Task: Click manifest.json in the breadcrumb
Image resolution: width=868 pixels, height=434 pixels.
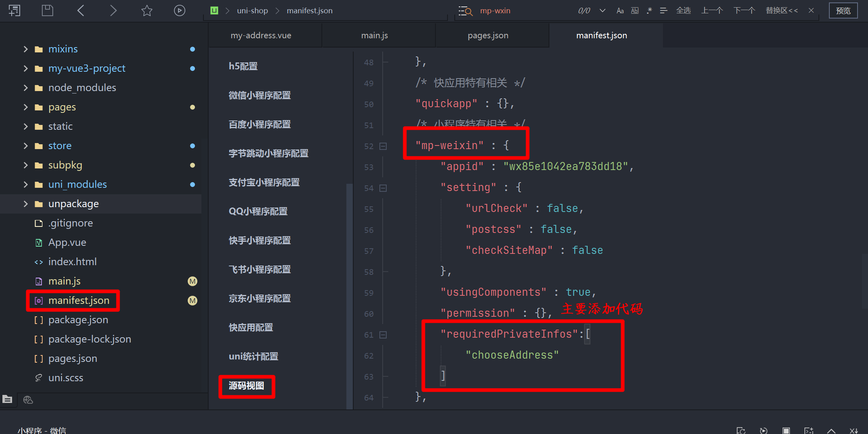Action: [310, 11]
